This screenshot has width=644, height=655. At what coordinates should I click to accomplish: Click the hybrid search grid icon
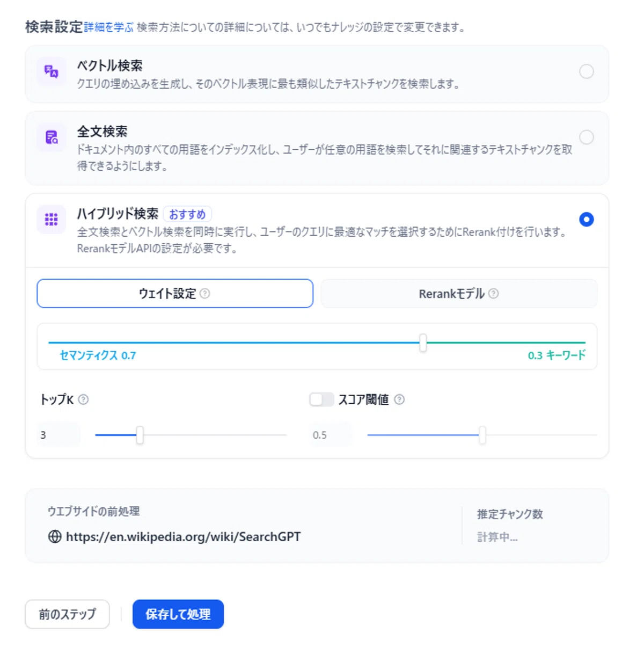click(x=52, y=219)
